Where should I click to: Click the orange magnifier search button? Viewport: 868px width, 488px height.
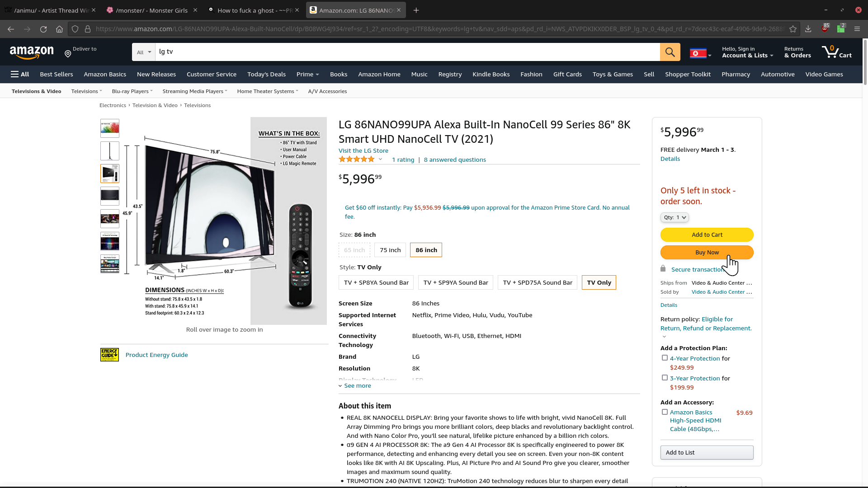670,52
